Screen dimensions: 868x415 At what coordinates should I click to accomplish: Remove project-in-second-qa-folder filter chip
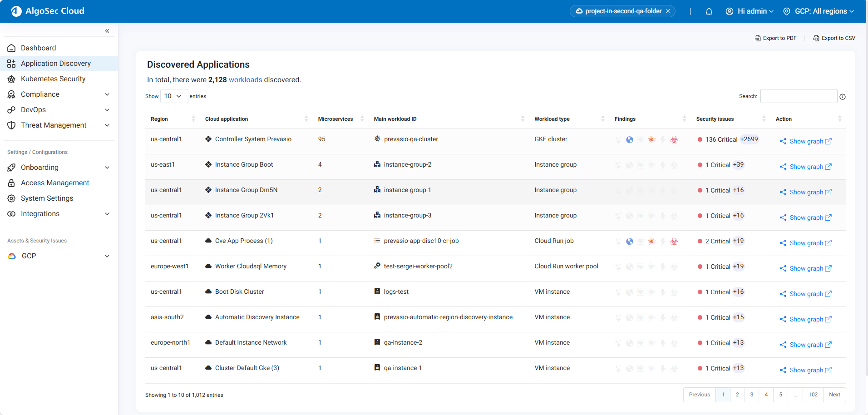click(x=668, y=11)
